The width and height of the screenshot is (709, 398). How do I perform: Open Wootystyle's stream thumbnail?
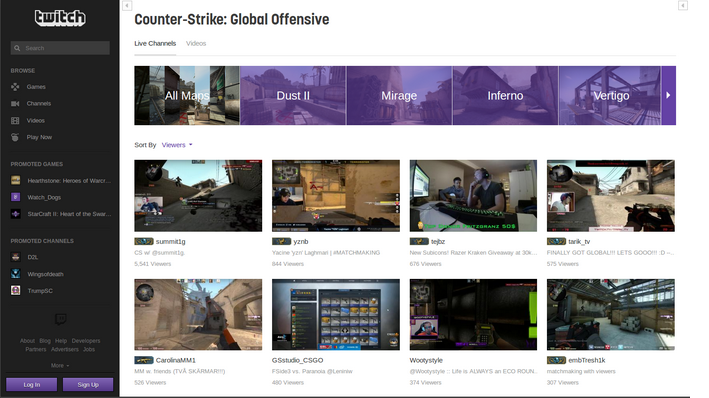tap(473, 314)
